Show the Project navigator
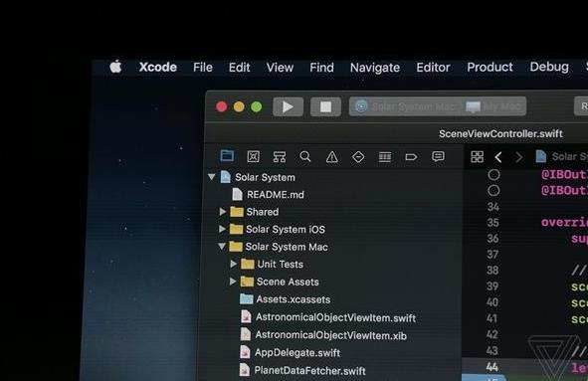Image resolution: width=588 pixels, height=381 pixels. tap(227, 156)
